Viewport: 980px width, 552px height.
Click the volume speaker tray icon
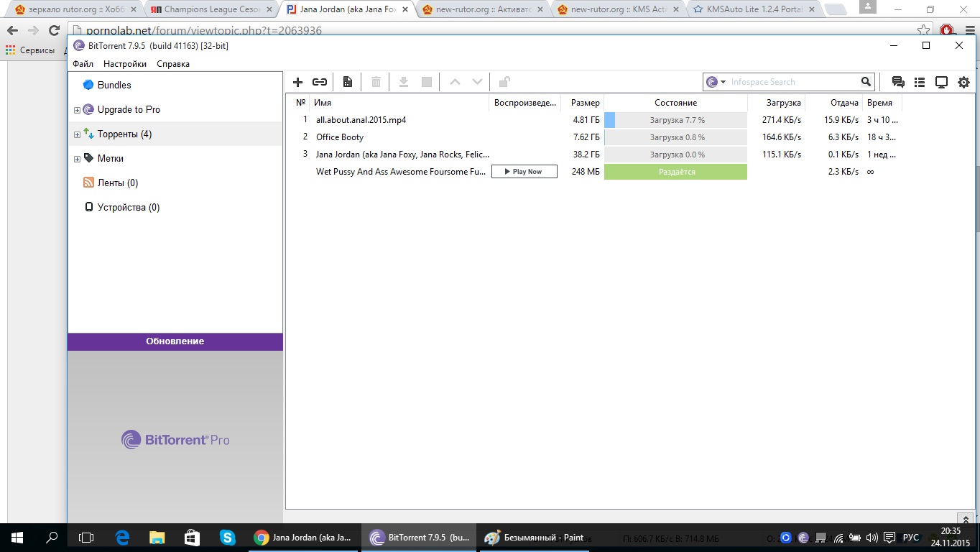872,538
